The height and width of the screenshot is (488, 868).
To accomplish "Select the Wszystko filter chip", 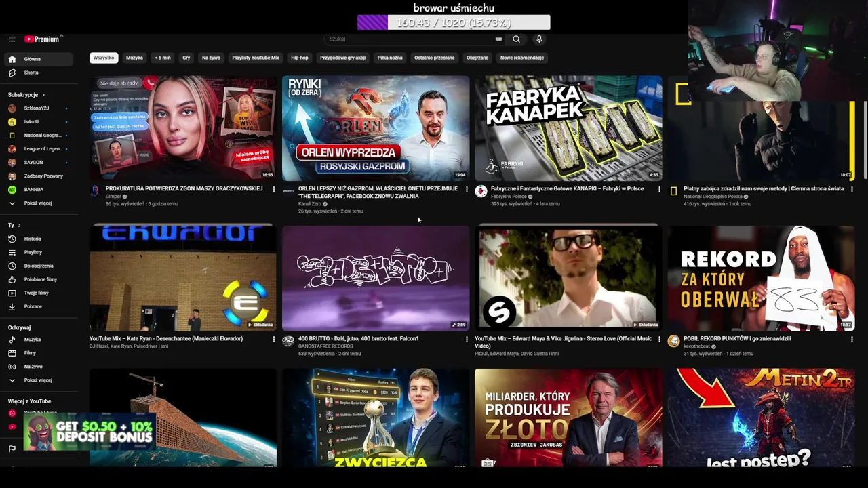I will [104, 58].
